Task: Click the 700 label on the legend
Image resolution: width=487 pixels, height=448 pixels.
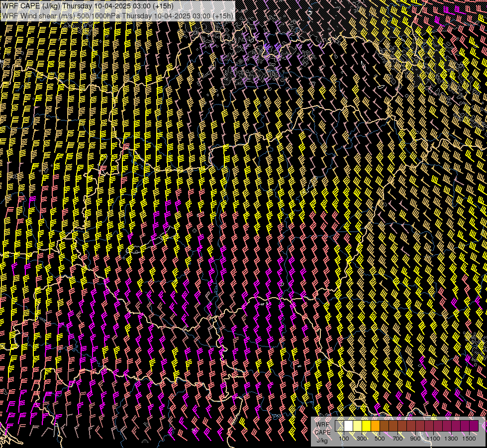Action: tap(397, 439)
